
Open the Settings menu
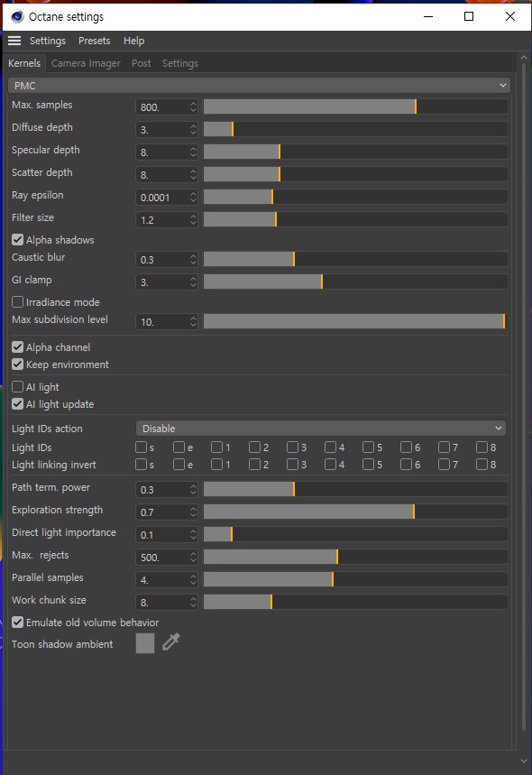tap(48, 41)
